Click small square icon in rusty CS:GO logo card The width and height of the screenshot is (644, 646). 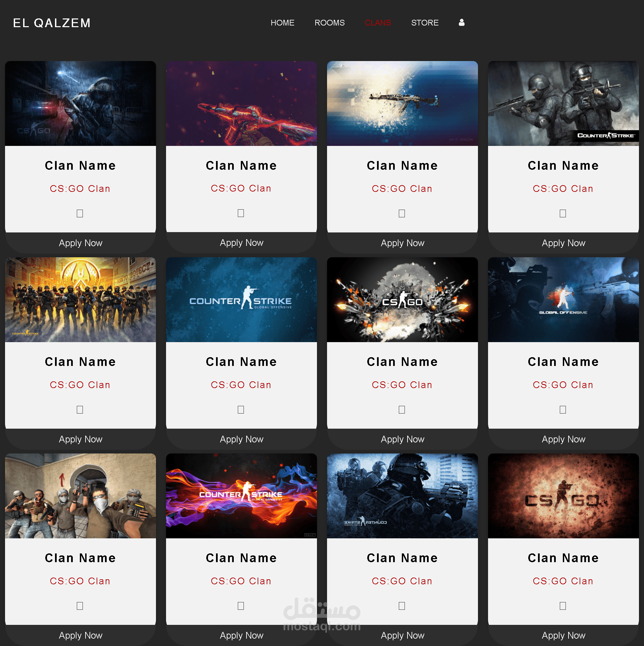point(563,606)
